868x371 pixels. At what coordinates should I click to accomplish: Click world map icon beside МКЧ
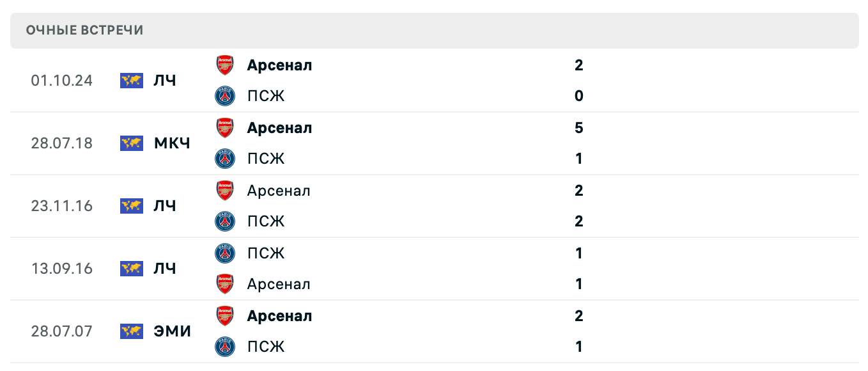point(132,143)
